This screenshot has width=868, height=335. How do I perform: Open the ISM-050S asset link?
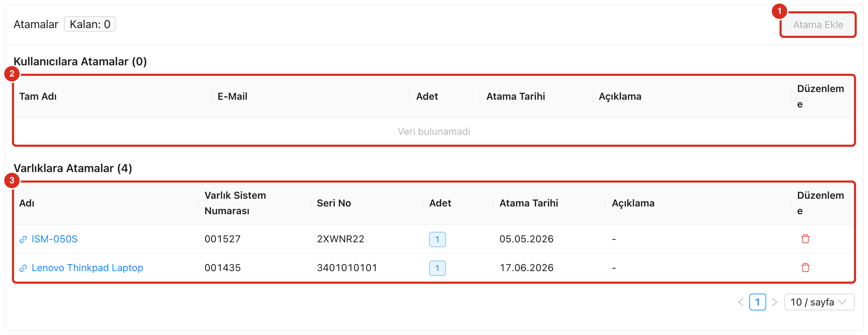(x=54, y=239)
